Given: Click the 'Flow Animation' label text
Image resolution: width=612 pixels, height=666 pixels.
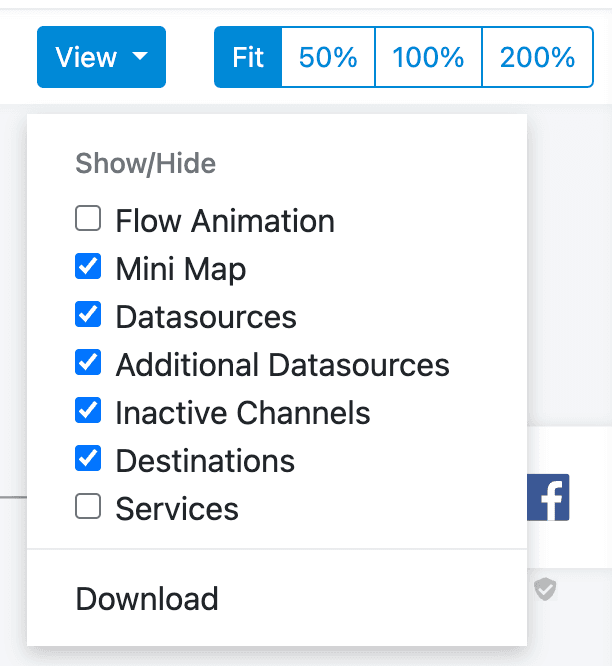Looking at the screenshot, I should pos(225,221).
